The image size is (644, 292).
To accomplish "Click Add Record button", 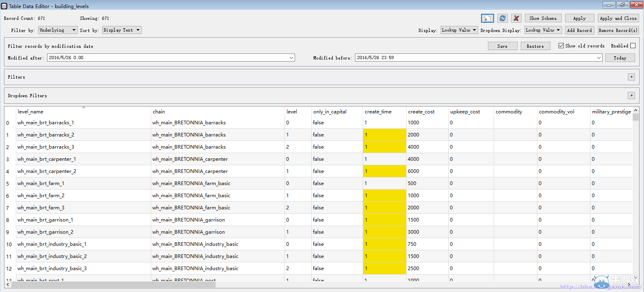I will [580, 30].
